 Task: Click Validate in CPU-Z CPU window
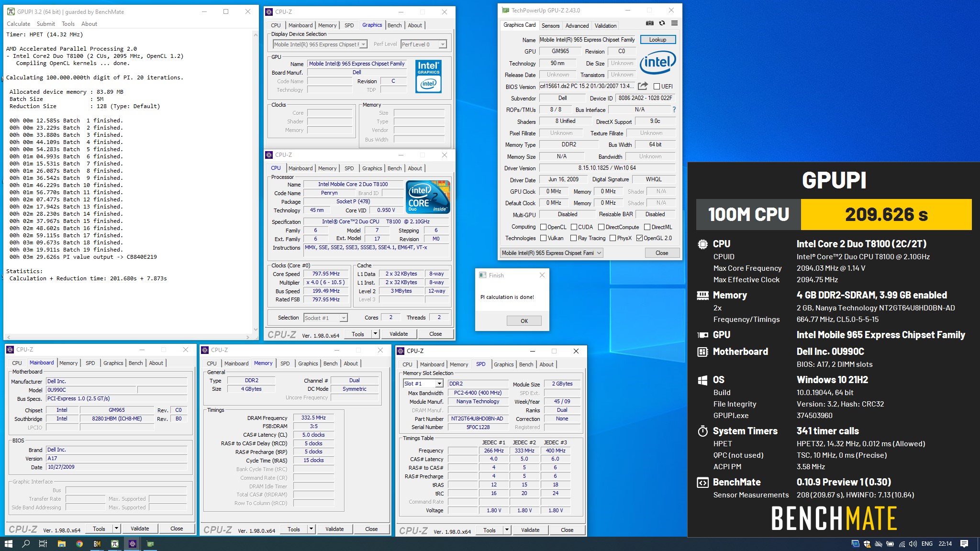[x=399, y=334]
